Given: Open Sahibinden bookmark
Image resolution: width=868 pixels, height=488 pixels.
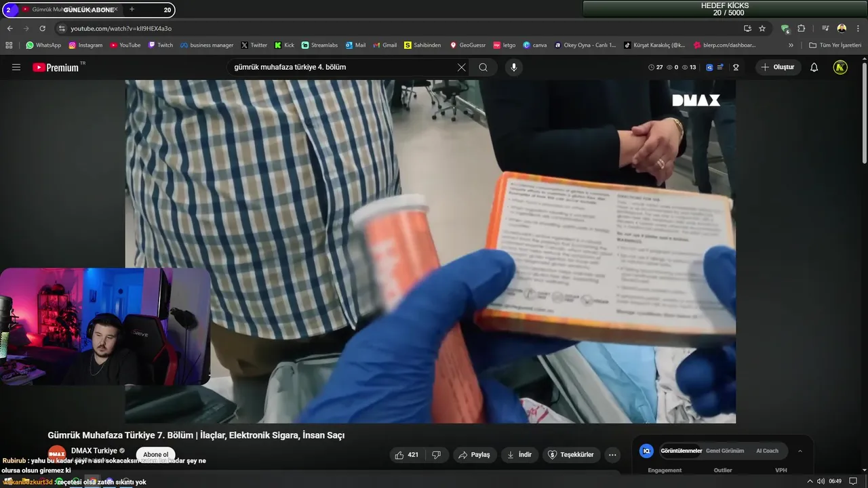Looking at the screenshot, I should (422, 45).
